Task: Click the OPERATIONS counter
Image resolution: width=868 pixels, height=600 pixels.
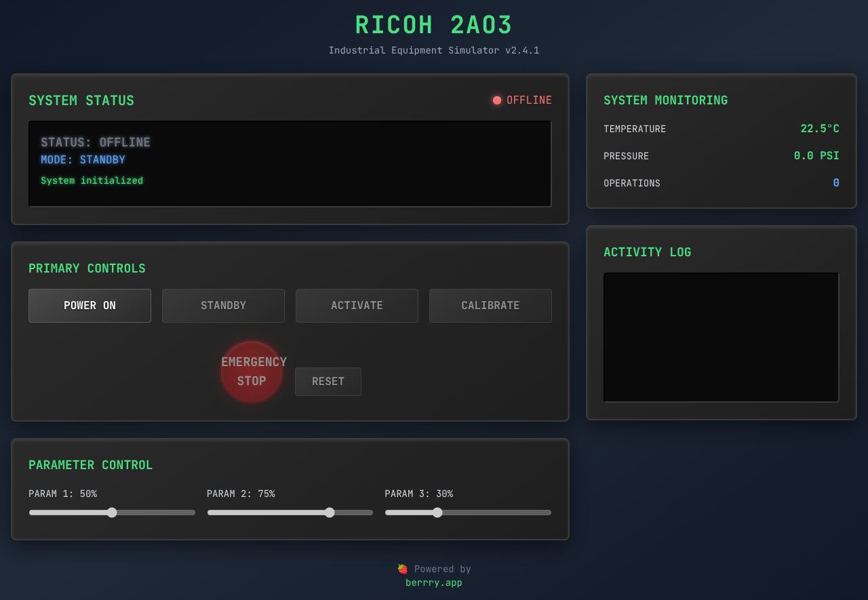Action: click(835, 182)
